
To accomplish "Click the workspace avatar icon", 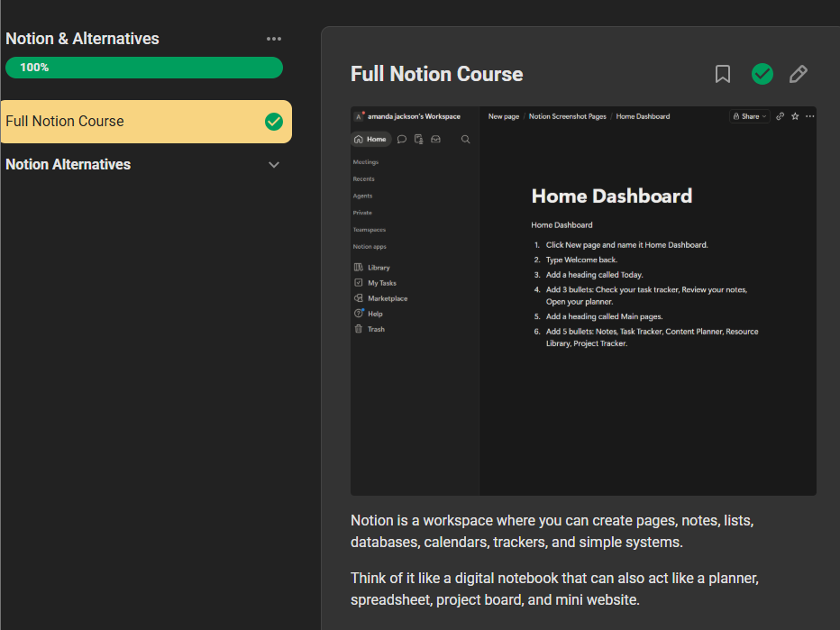I will point(359,116).
